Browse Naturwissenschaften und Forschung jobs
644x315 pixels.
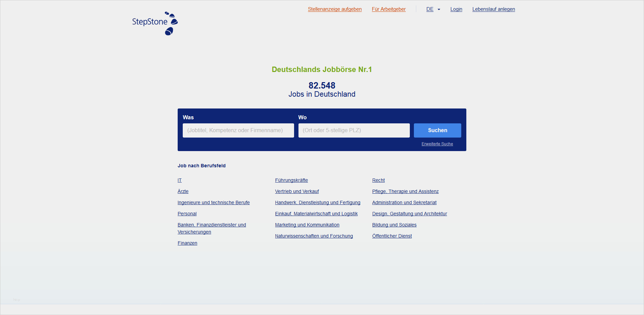[314, 236]
